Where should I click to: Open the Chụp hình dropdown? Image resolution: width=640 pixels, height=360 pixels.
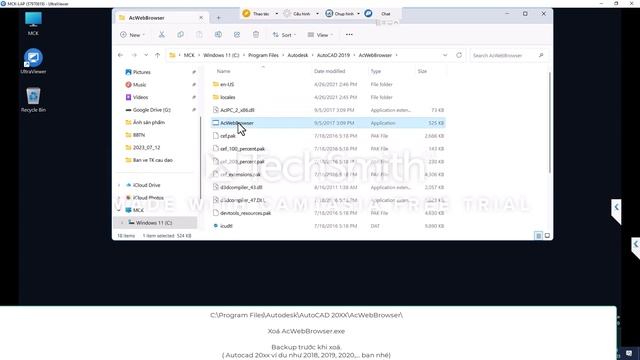358,13
